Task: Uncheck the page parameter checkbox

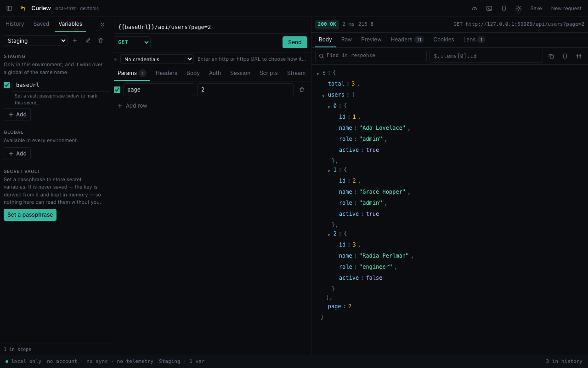Action: point(117,90)
